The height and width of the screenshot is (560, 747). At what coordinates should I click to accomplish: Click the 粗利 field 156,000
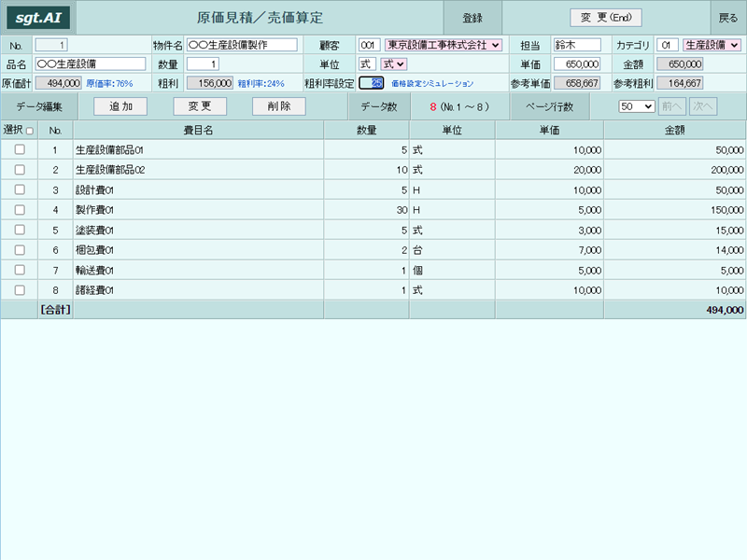[210, 83]
